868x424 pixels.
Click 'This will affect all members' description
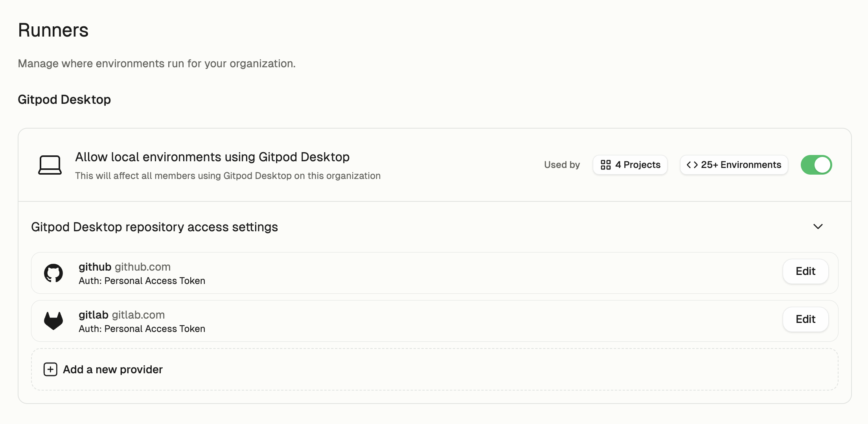pos(228,176)
